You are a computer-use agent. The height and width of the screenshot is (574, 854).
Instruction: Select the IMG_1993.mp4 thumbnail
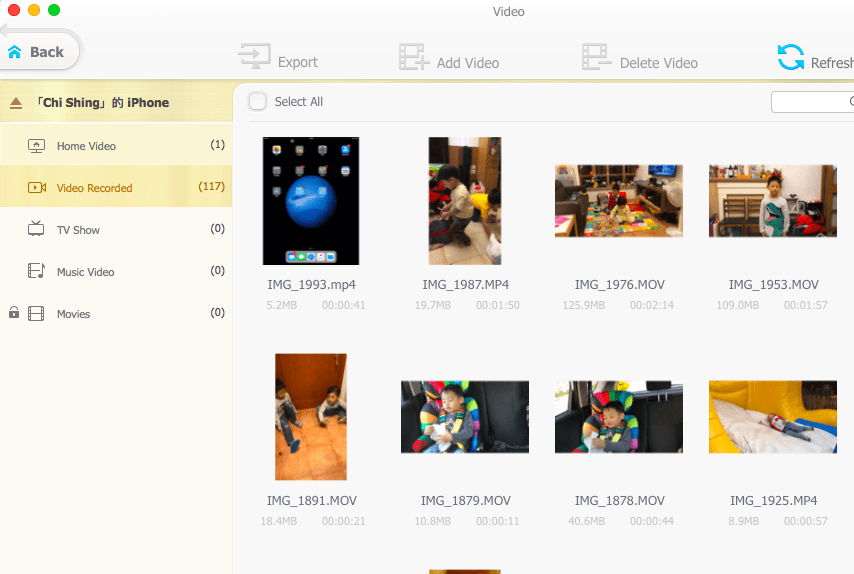point(311,201)
